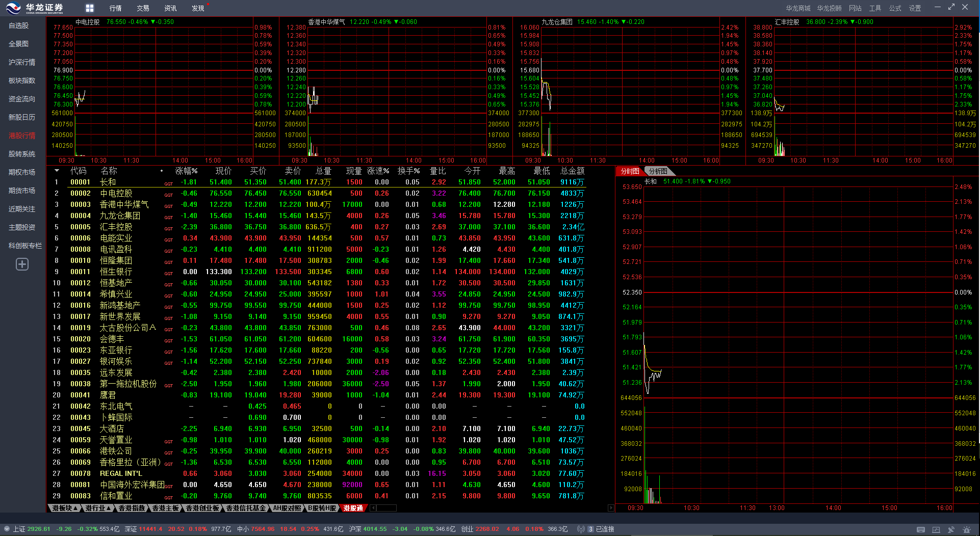
Task: Sort by 量比 column header
Action: point(438,171)
